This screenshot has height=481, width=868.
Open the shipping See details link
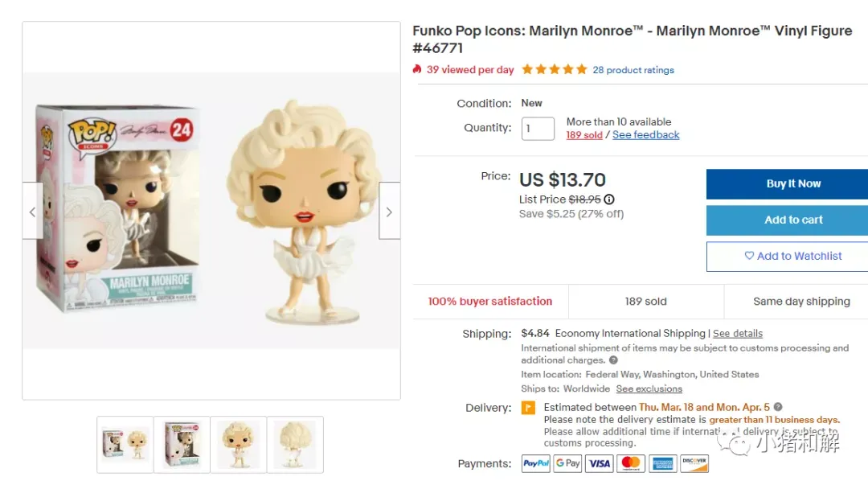737,334
